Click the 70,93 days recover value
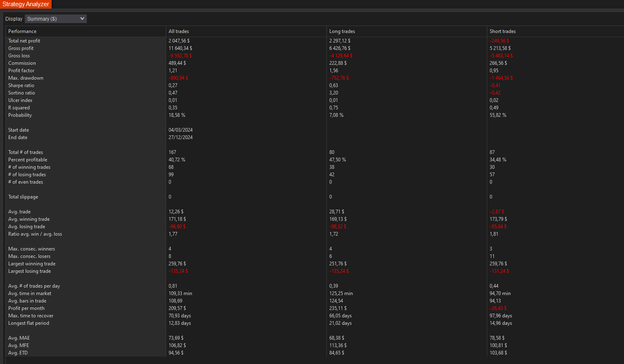This screenshot has width=624, height=364. point(180,316)
